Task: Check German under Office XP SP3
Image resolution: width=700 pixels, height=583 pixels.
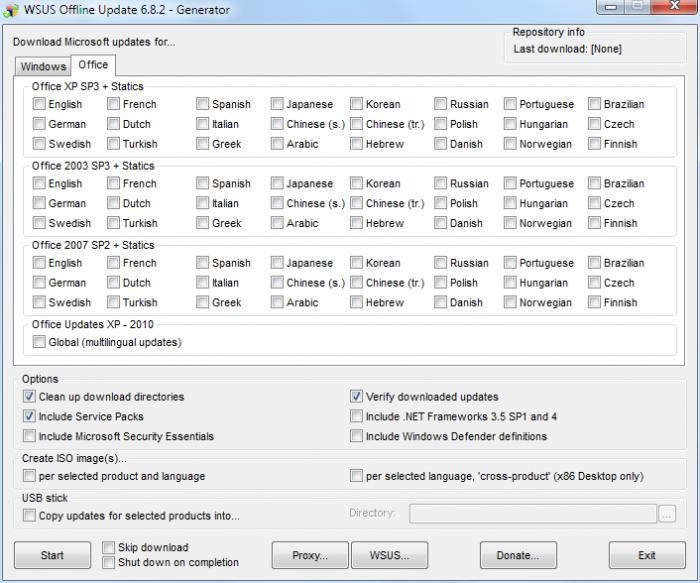Action: [x=39, y=124]
